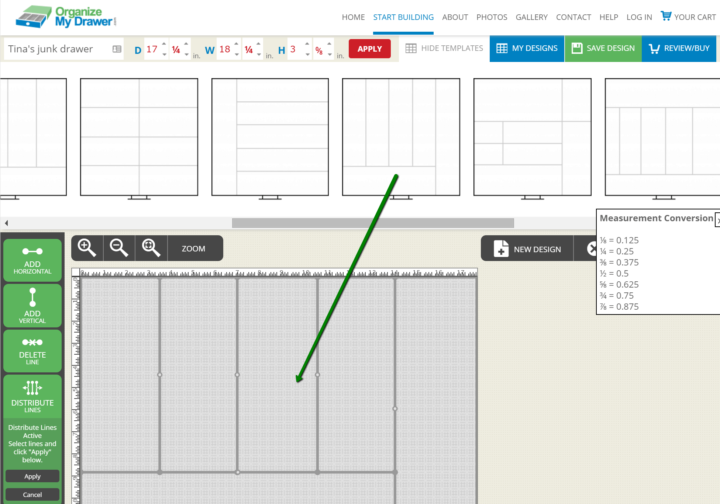Cancel the distribute lines mode
Screen dimensions: 720x504
pos(32,494)
